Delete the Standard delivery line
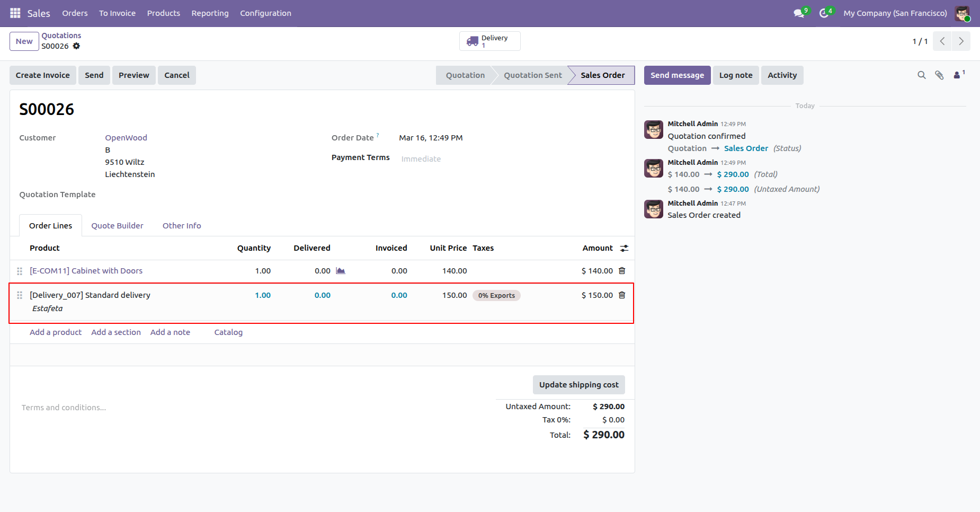The height and width of the screenshot is (512, 980). (622, 295)
